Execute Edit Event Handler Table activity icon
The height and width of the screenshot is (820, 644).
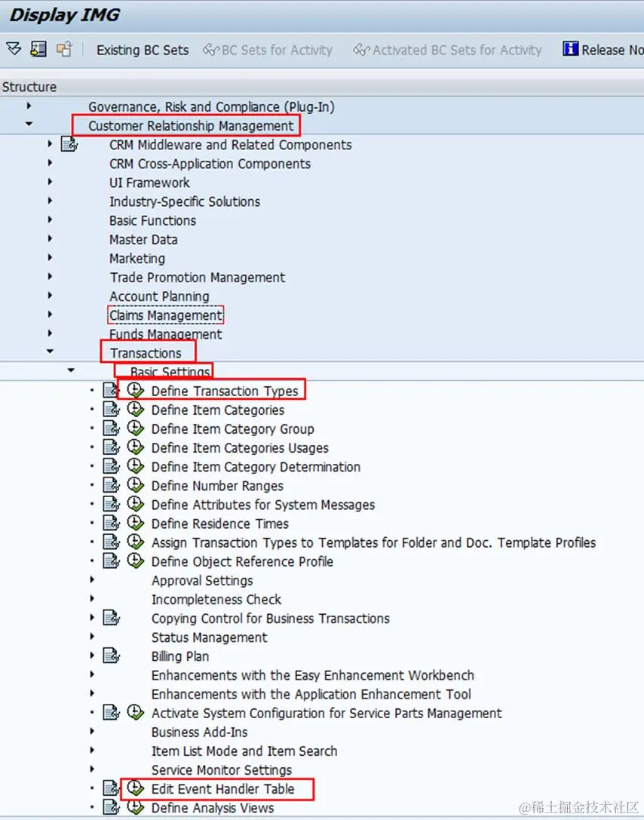point(136,788)
